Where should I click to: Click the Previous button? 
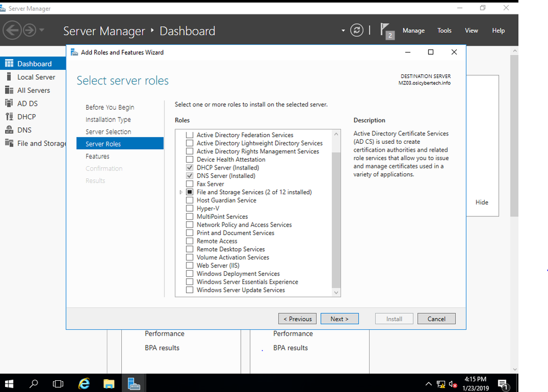tap(297, 319)
